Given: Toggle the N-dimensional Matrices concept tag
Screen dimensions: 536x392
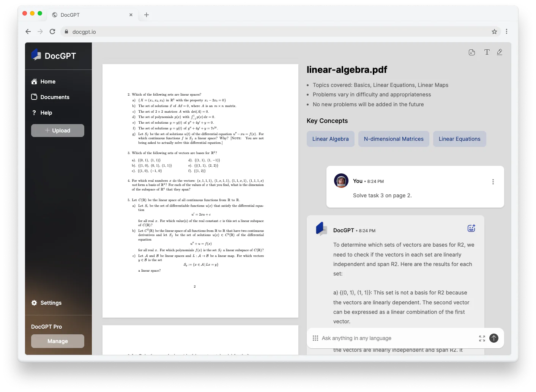Looking at the screenshot, I should 394,139.
